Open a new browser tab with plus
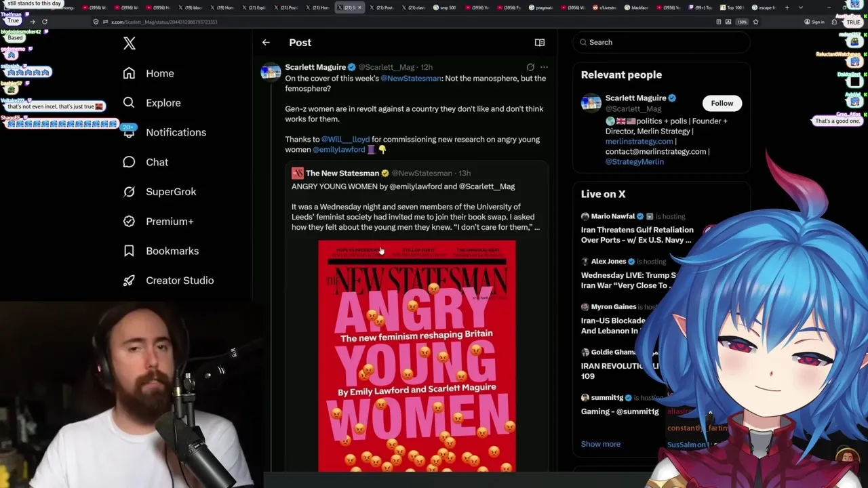The height and width of the screenshot is (488, 868). tap(787, 7)
